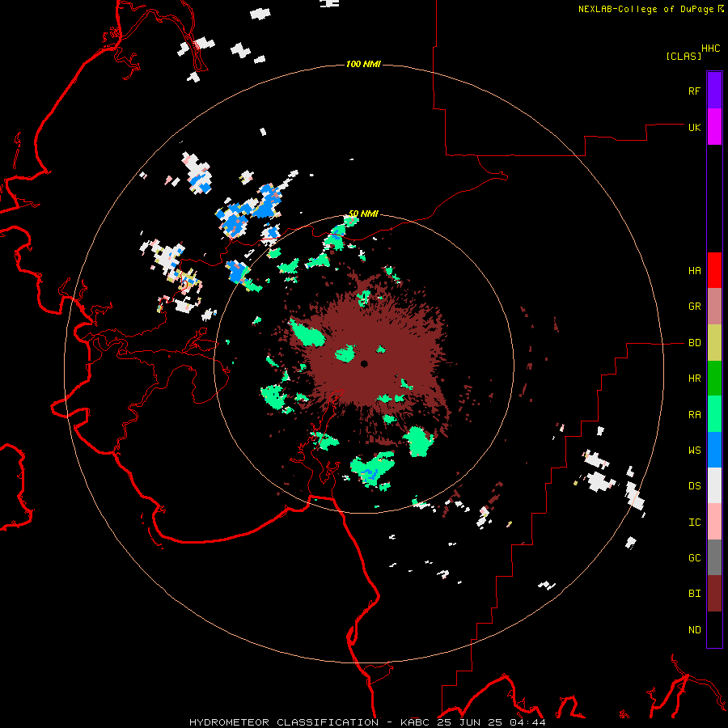Click the BD legend label
The height and width of the screenshot is (728, 728).
point(694,343)
